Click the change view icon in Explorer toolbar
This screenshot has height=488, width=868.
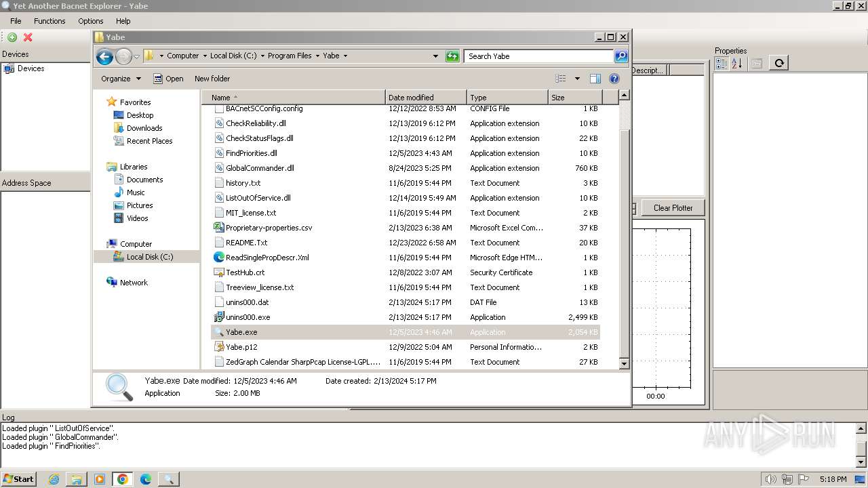click(560, 79)
